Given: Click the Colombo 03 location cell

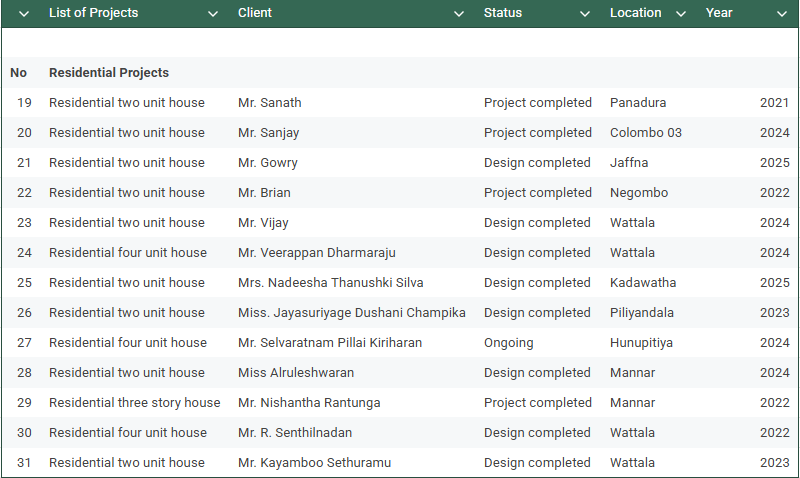Looking at the screenshot, I should point(645,133).
